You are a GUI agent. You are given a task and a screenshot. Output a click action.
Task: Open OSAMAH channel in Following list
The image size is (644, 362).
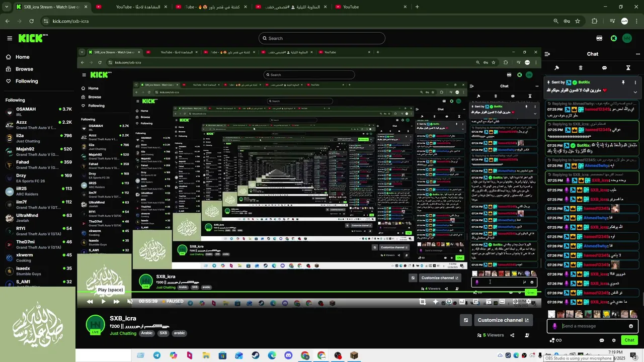(38, 112)
